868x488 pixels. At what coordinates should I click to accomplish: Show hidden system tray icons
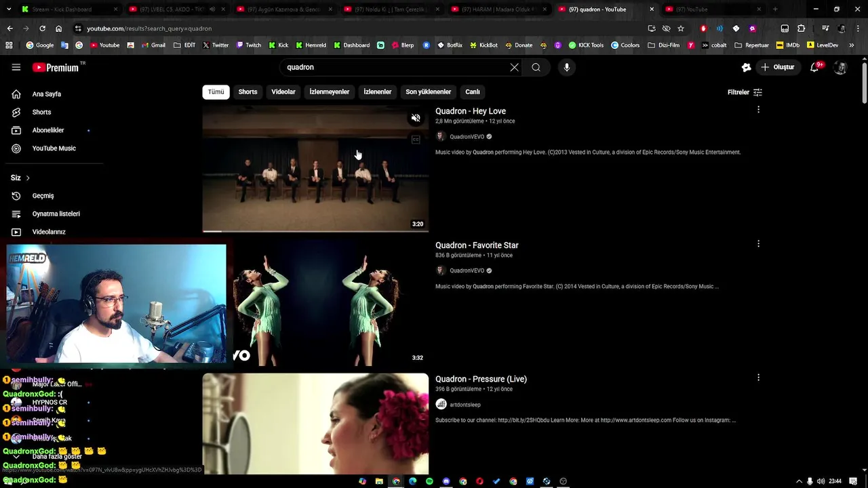[x=798, y=481]
